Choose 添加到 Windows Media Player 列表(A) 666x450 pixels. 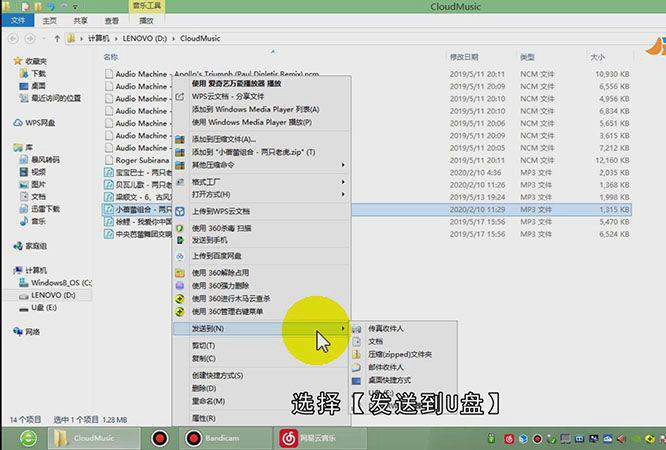click(x=262, y=109)
